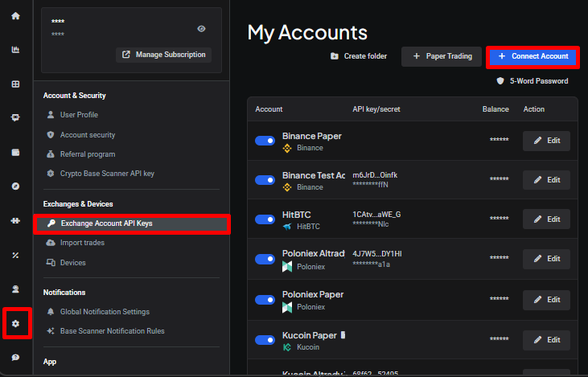Add a Paper Trading account

442,56
